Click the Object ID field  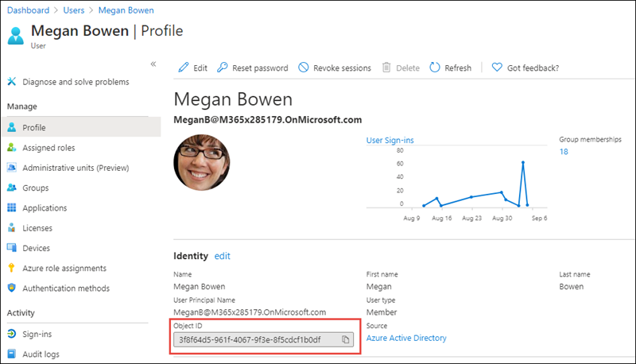point(263,339)
